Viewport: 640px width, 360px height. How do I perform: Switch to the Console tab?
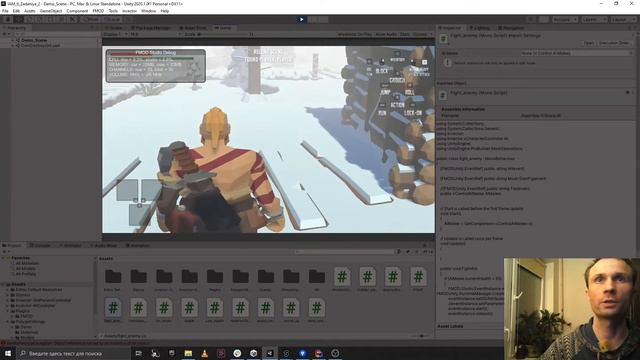[x=40, y=245]
